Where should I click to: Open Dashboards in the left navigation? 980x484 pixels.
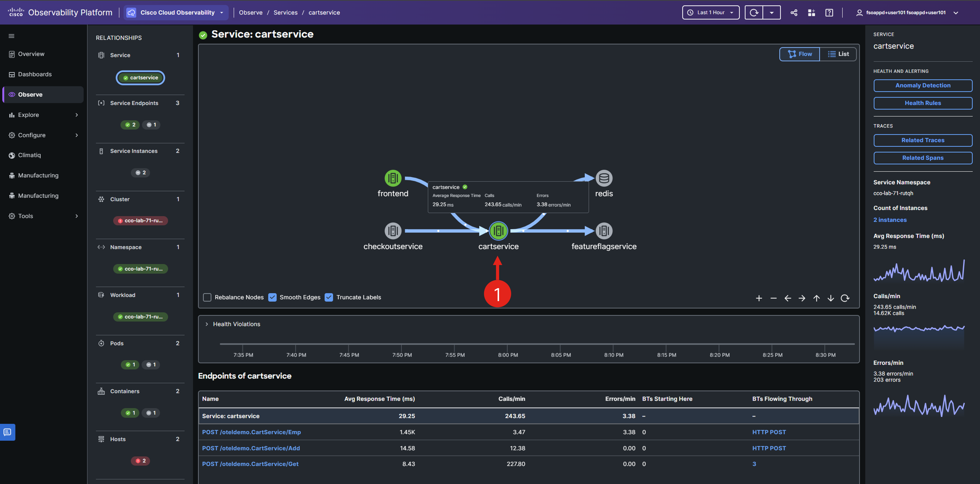click(35, 74)
